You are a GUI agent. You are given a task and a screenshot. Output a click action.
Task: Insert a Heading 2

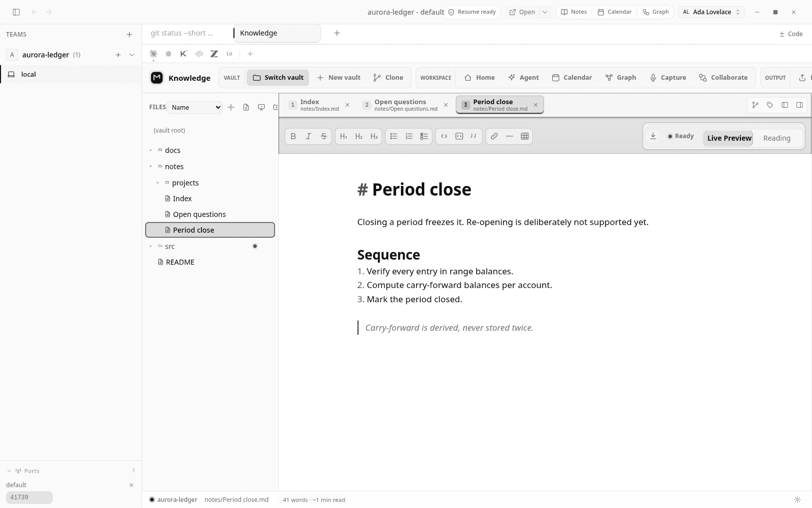pyautogui.click(x=359, y=136)
